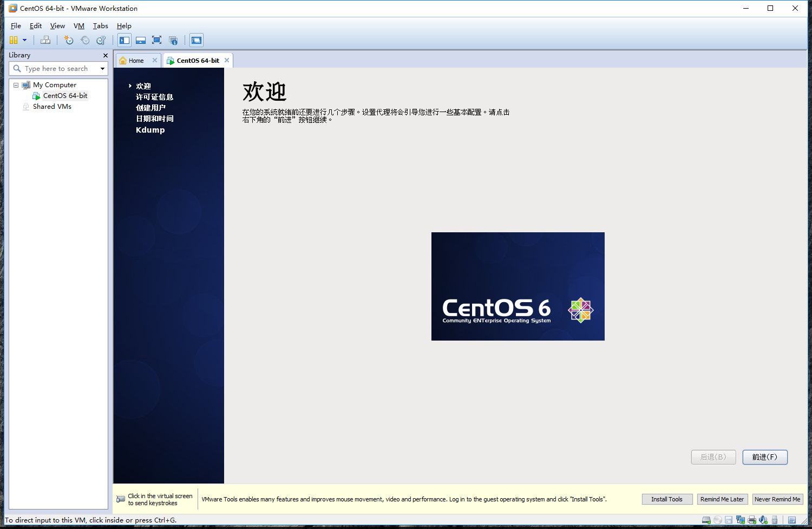Open the VM menu
Viewport: 812px width, 529px height.
click(79, 25)
